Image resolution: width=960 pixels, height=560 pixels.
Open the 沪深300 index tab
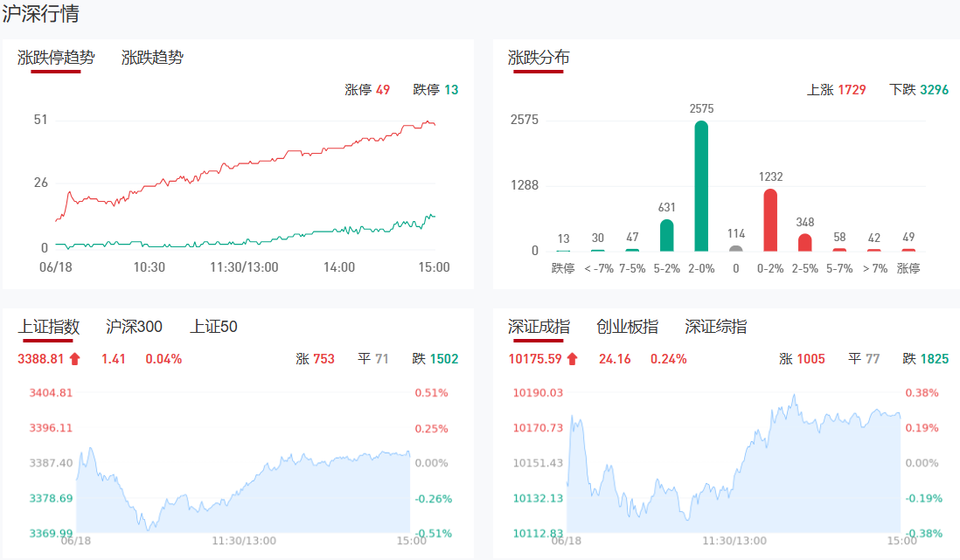[134, 327]
